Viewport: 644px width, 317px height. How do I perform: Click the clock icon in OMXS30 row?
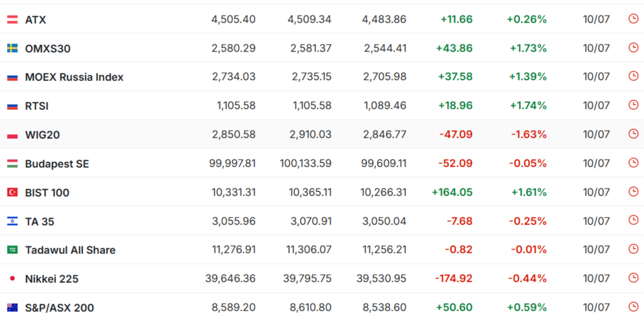tap(634, 47)
